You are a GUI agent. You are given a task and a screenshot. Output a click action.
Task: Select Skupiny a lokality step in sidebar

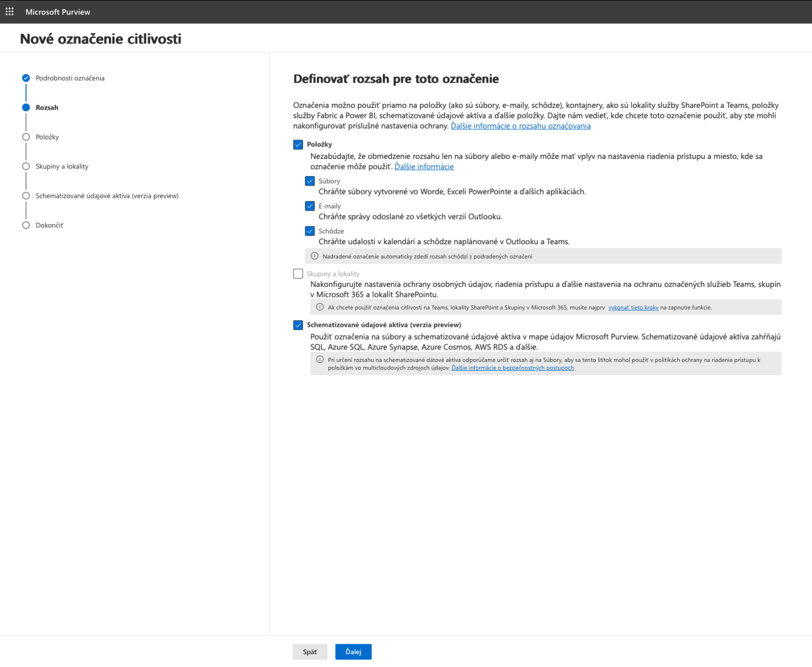pos(62,166)
